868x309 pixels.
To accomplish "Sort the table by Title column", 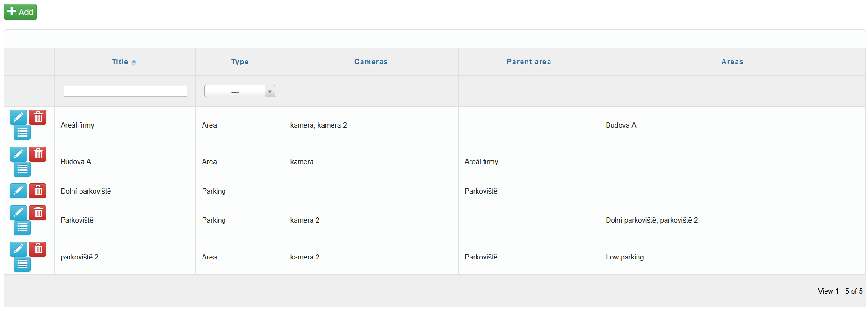I will click(x=120, y=62).
